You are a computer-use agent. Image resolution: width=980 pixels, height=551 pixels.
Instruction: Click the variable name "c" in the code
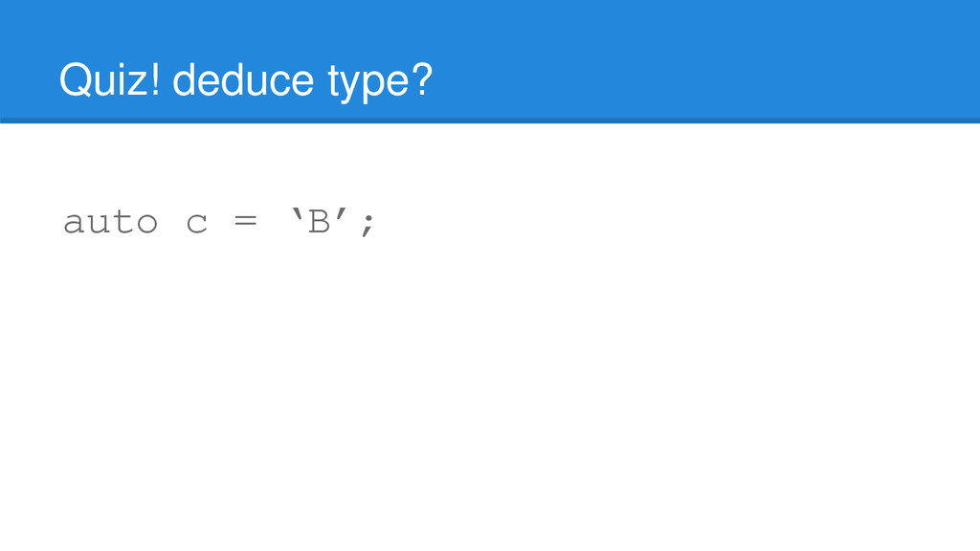tap(196, 224)
